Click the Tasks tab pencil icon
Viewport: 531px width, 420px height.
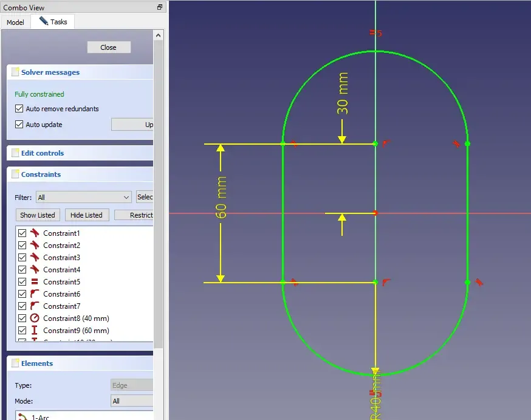click(x=43, y=21)
